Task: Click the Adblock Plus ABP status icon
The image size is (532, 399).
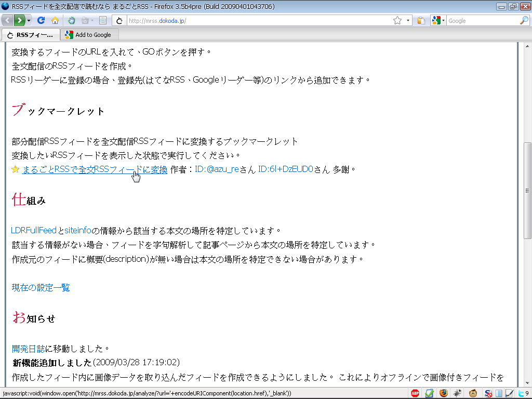Action: (415, 393)
